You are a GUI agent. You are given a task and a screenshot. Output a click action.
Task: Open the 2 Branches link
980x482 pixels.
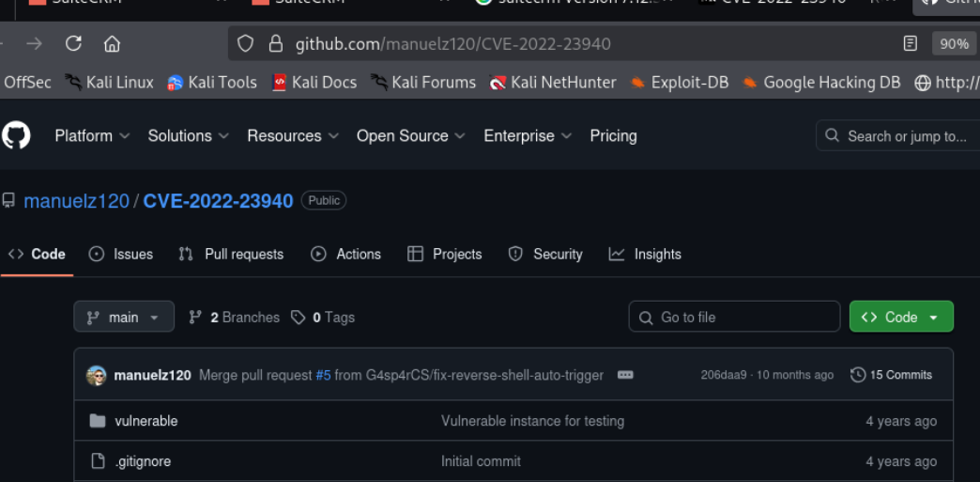[x=235, y=318]
